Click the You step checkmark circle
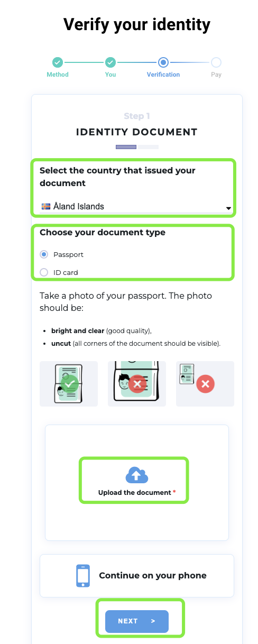Viewport: 258px width, 644px height. point(110,62)
